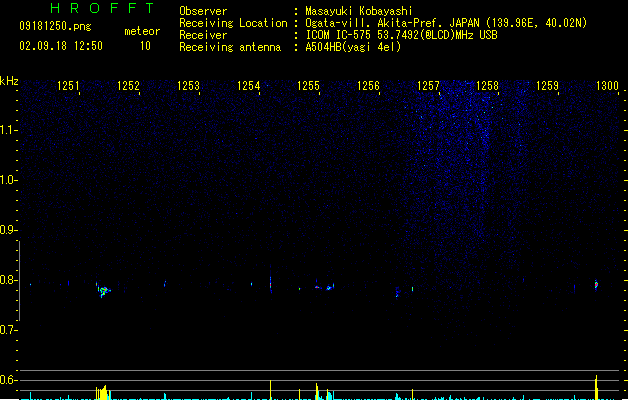Click the 1252 time axis label
Screen dimensions: 629x400
(128, 86)
